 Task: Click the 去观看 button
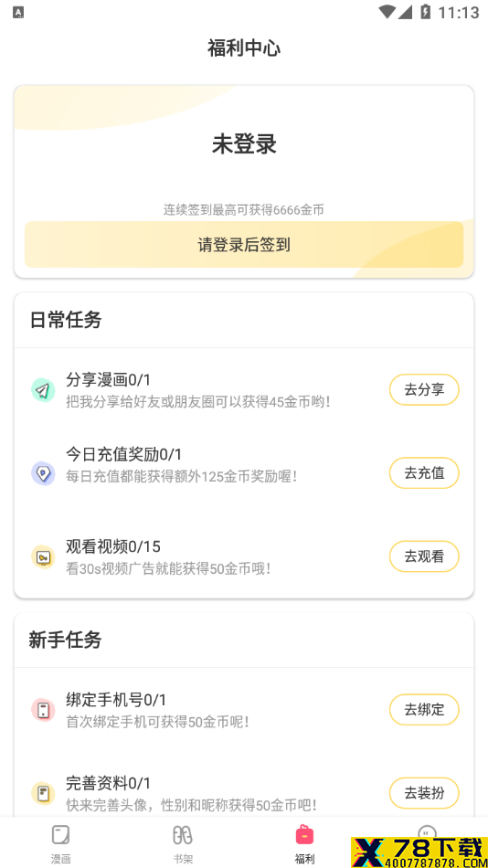click(x=424, y=556)
